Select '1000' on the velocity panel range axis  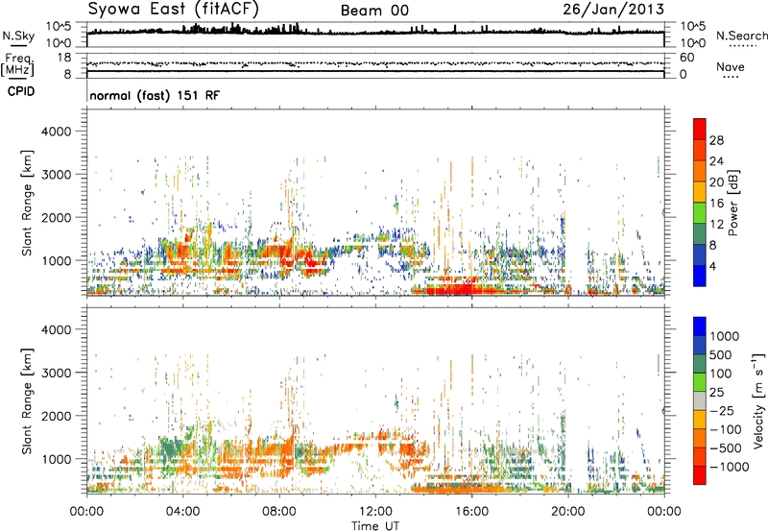[57, 459]
